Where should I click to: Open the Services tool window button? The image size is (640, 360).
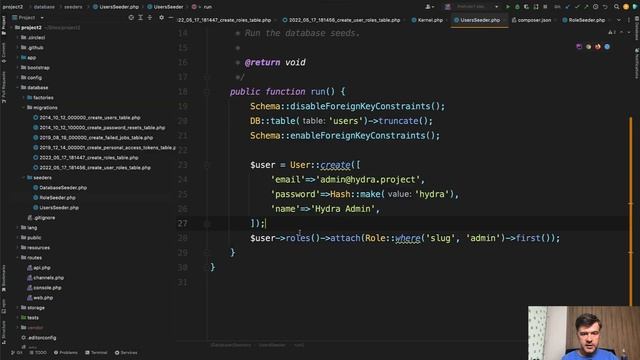[x=126, y=353]
